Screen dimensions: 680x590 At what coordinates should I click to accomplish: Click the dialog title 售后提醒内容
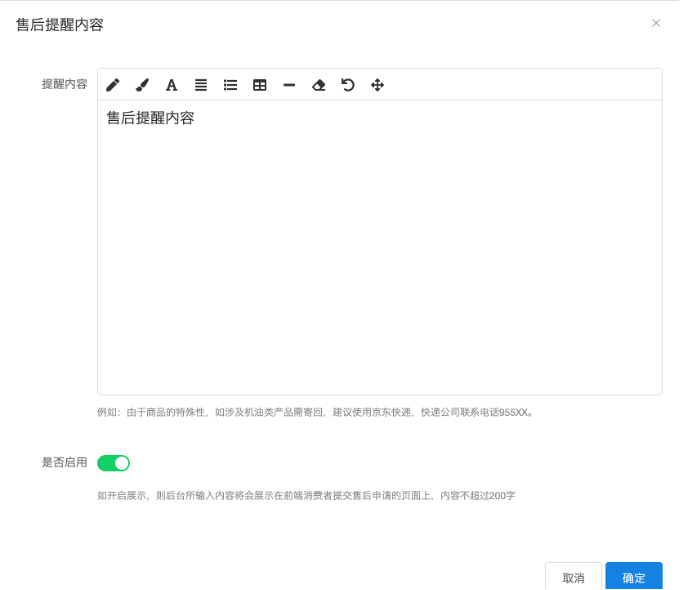click(60, 25)
